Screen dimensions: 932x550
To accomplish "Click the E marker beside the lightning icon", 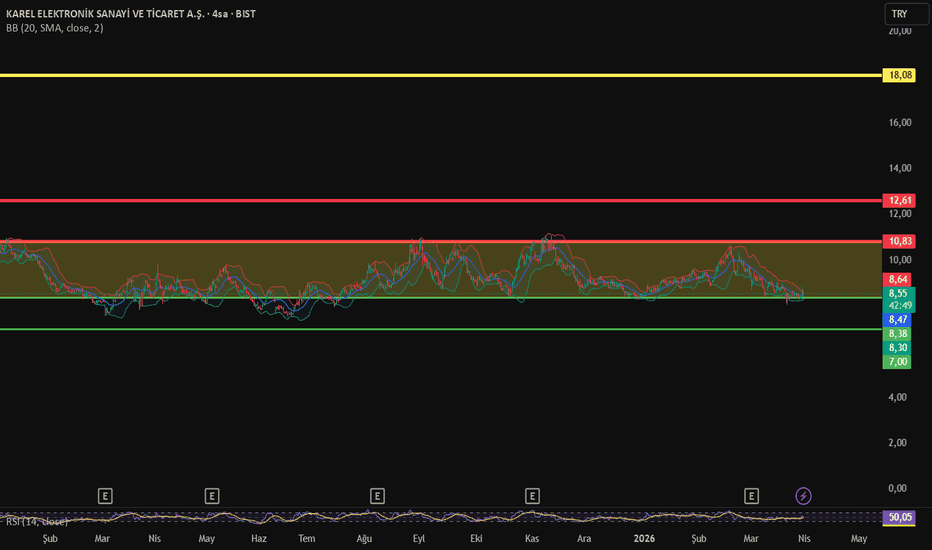I will pos(751,496).
